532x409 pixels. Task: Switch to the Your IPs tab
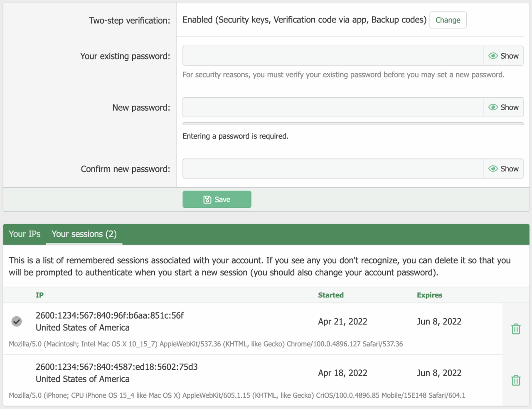point(25,234)
